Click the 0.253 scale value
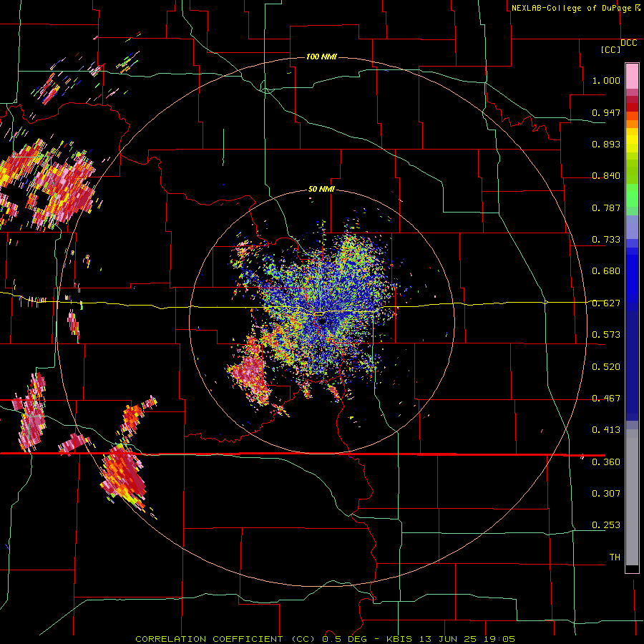644x644 pixels. (x=606, y=525)
